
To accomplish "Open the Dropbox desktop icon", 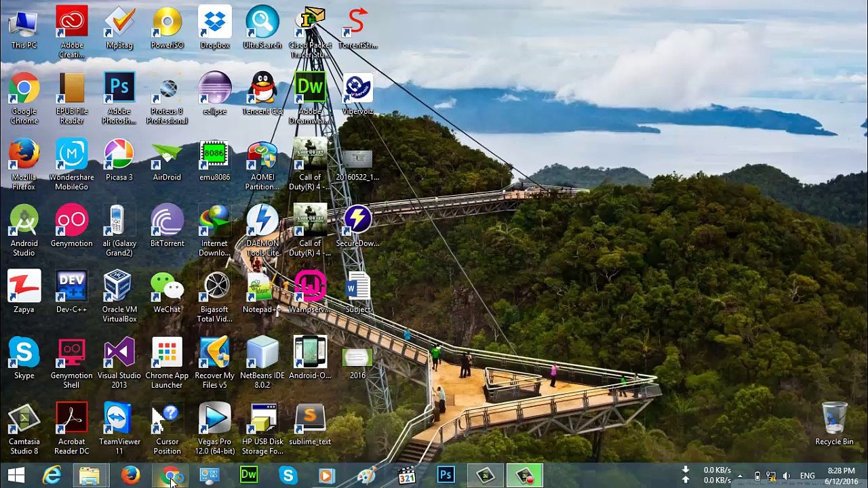I will pos(214,27).
